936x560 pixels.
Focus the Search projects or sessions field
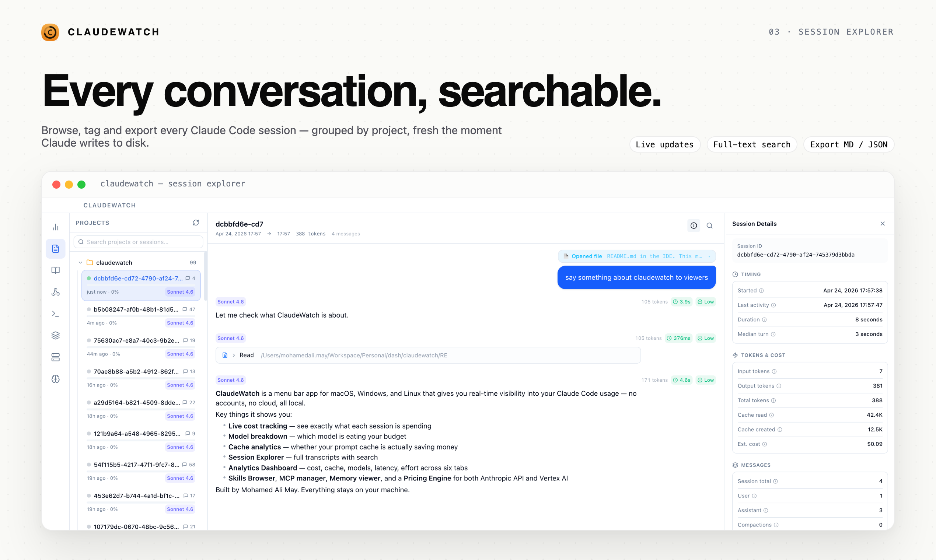138,242
